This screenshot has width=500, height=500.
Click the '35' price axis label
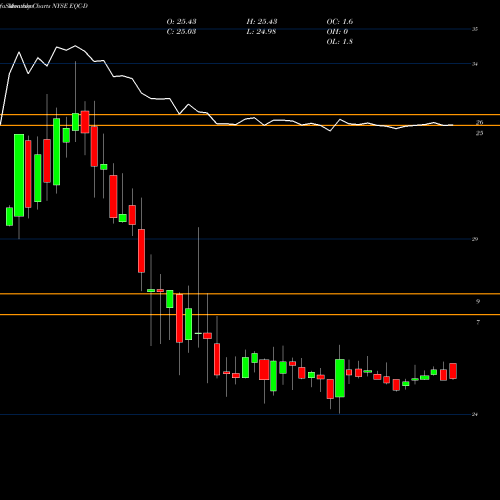coord(475,29)
